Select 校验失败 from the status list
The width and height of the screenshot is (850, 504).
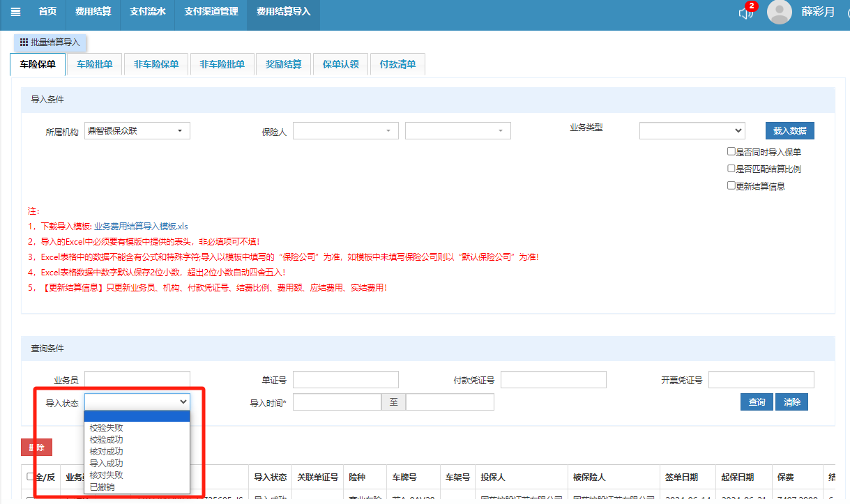tap(107, 427)
